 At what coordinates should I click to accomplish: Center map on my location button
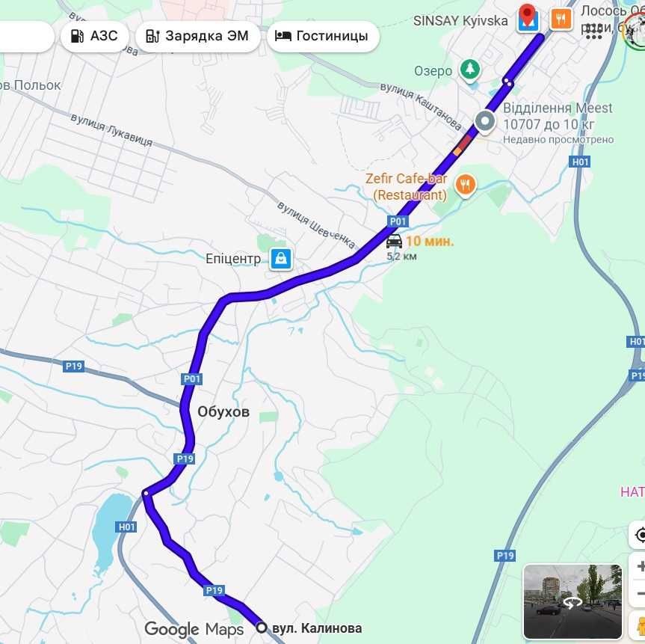639,536
